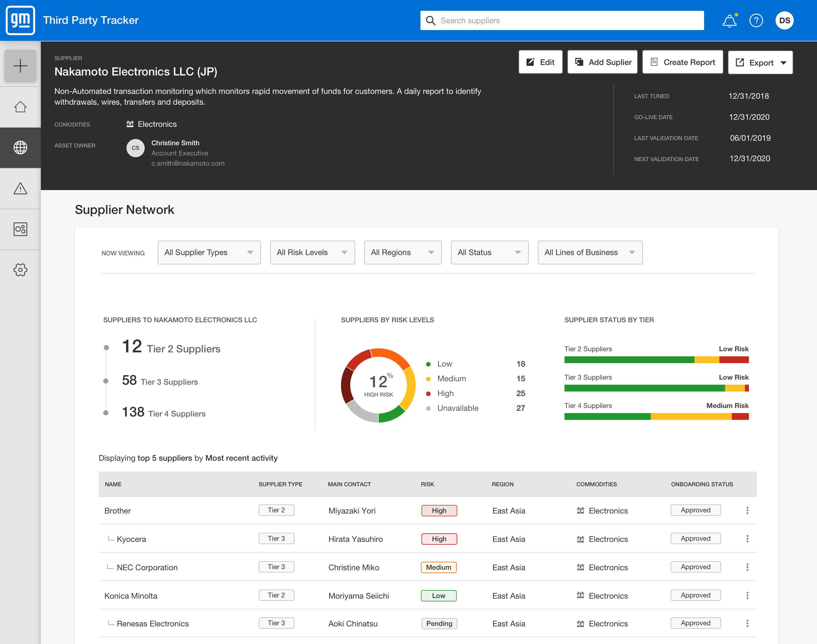Image resolution: width=817 pixels, height=644 pixels.
Task: Sort by MAIN CONTACT column header
Action: click(349, 484)
